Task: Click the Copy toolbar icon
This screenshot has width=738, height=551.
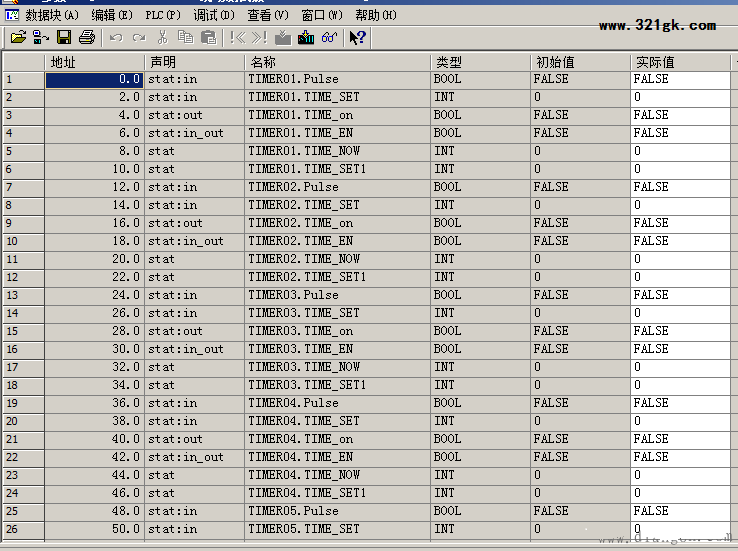Action: 185,37
